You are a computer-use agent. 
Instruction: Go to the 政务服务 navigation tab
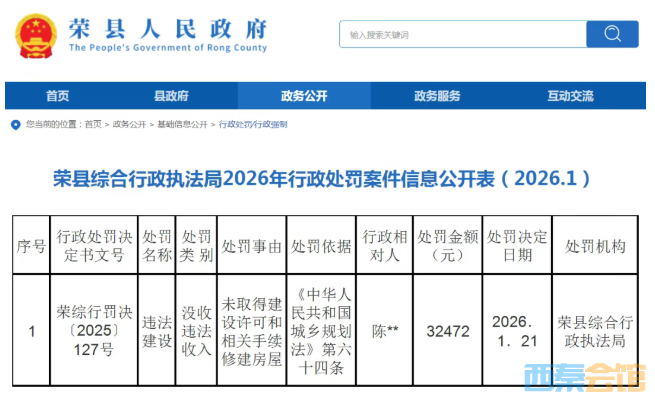[437, 96]
